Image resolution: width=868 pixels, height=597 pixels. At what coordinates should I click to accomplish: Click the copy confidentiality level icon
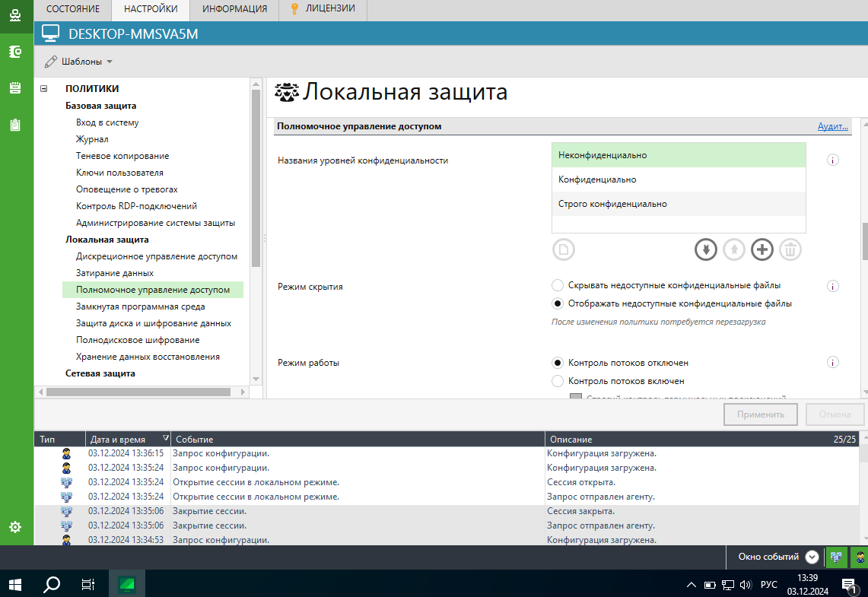point(564,249)
